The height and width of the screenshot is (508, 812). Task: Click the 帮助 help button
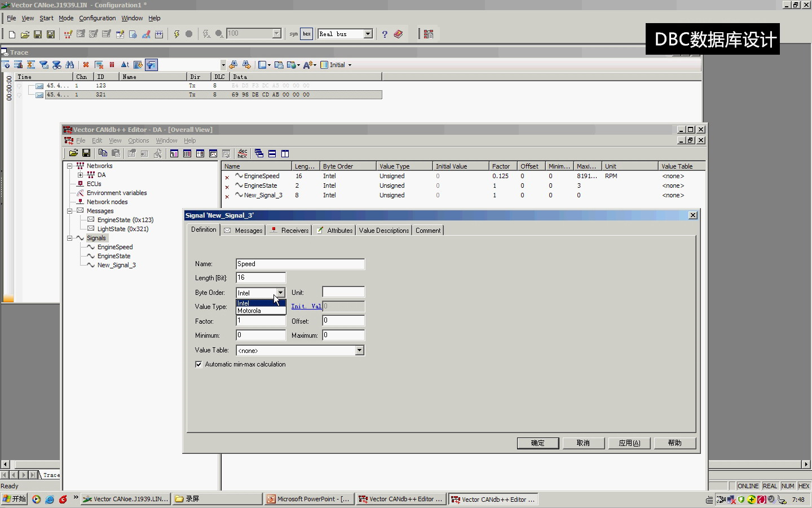pyautogui.click(x=675, y=443)
